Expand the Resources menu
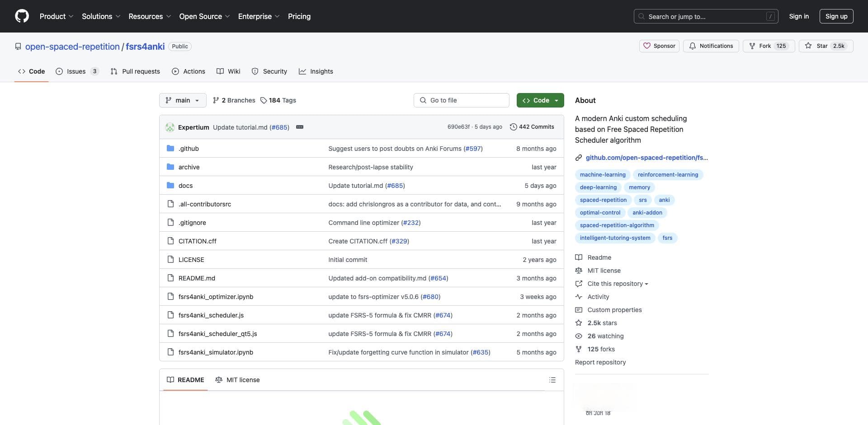This screenshot has height=425, width=868. [x=150, y=16]
